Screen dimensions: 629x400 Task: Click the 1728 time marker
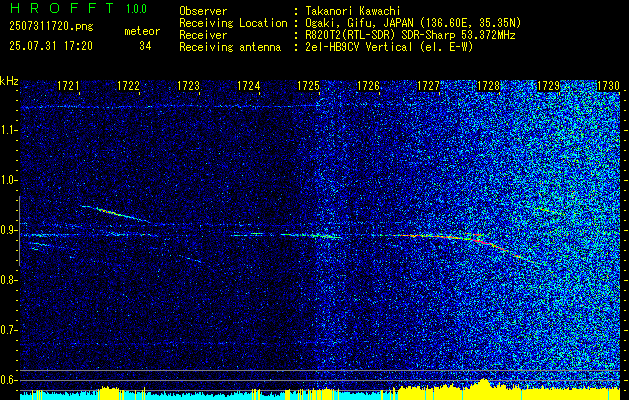(x=489, y=86)
